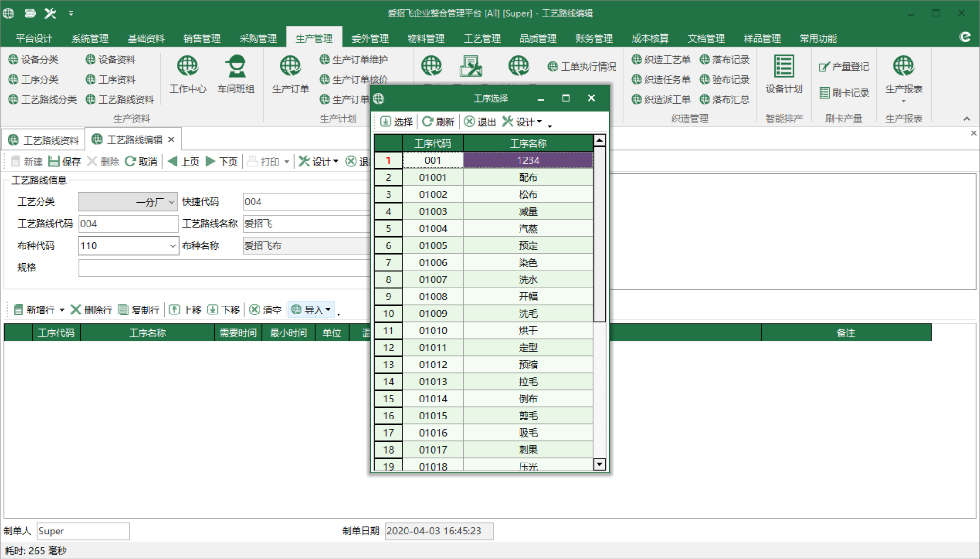Move row up with 上移
This screenshot has width=980, height=559.
(x=185, y=310)
